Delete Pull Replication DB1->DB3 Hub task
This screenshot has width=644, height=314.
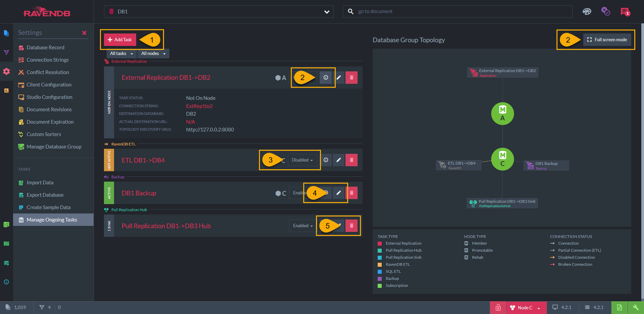point(352,226)
